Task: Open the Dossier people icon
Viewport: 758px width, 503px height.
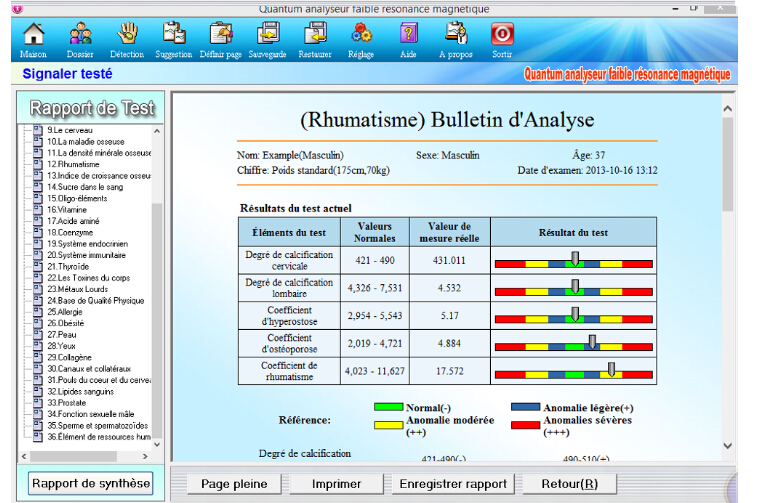Action: pos(80,40)
